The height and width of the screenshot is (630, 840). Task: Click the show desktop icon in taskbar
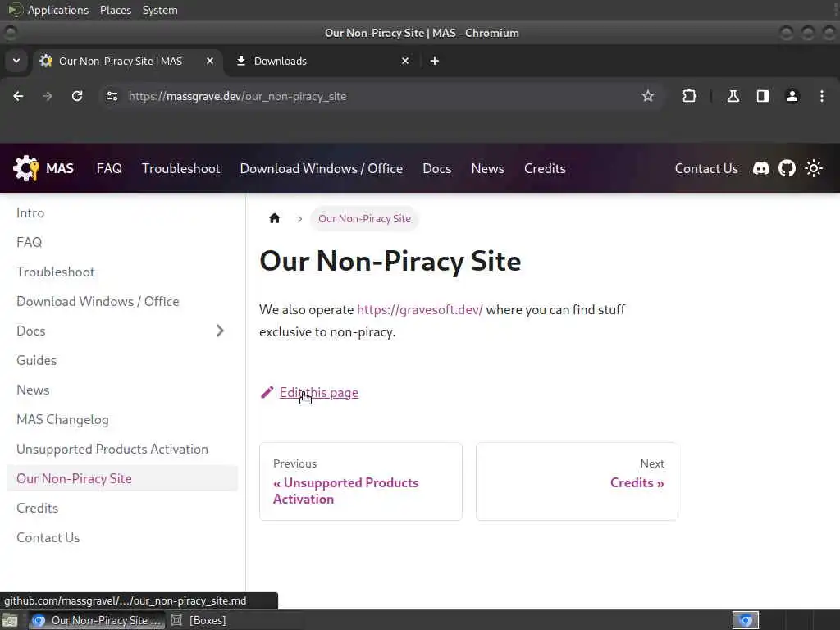(x=10, y=621)
